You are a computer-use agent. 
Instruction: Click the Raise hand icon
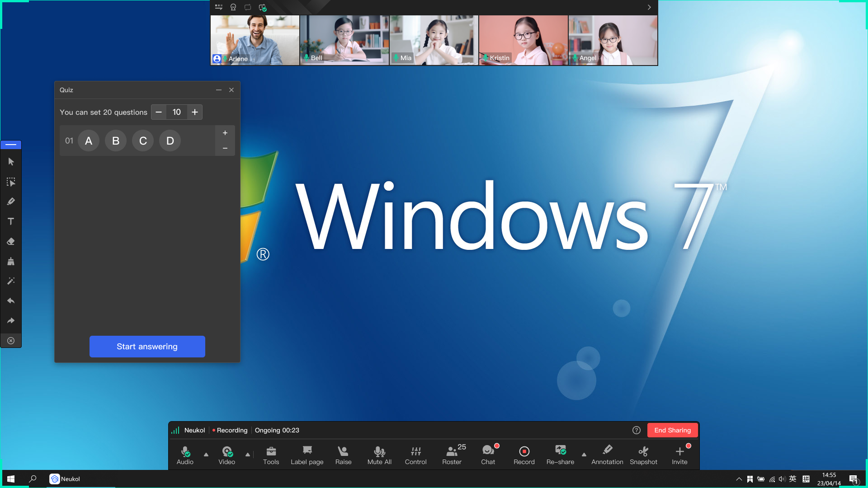pyautogui.click(x=343, y=455)
